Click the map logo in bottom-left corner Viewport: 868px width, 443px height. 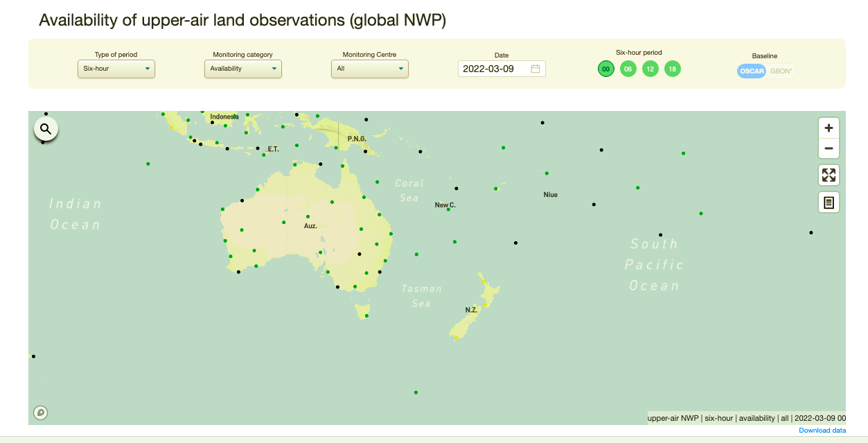click(x=41, y=413)
